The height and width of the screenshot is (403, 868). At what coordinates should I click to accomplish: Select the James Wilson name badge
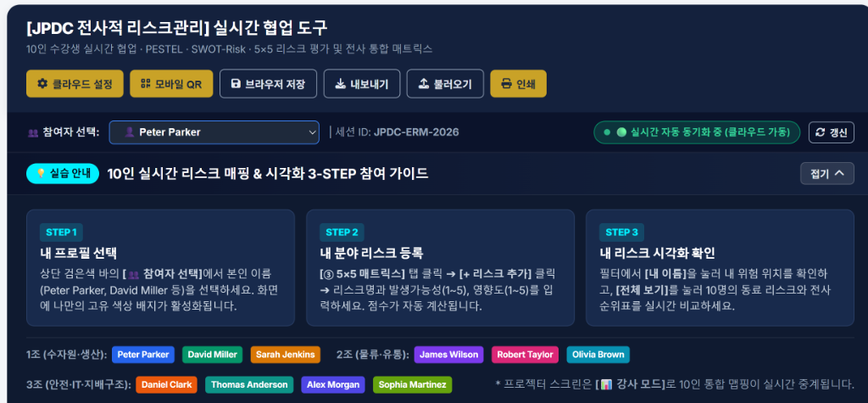449,355
